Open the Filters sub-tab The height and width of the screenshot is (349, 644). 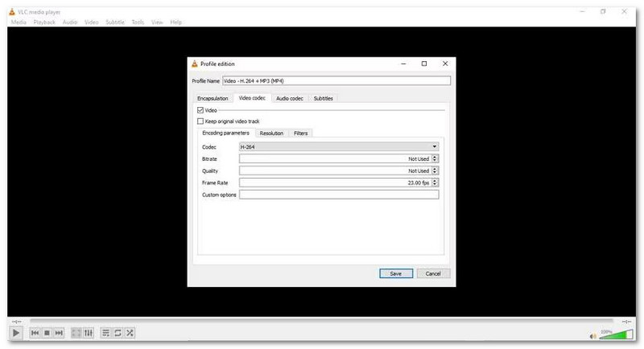click(300, 133)
